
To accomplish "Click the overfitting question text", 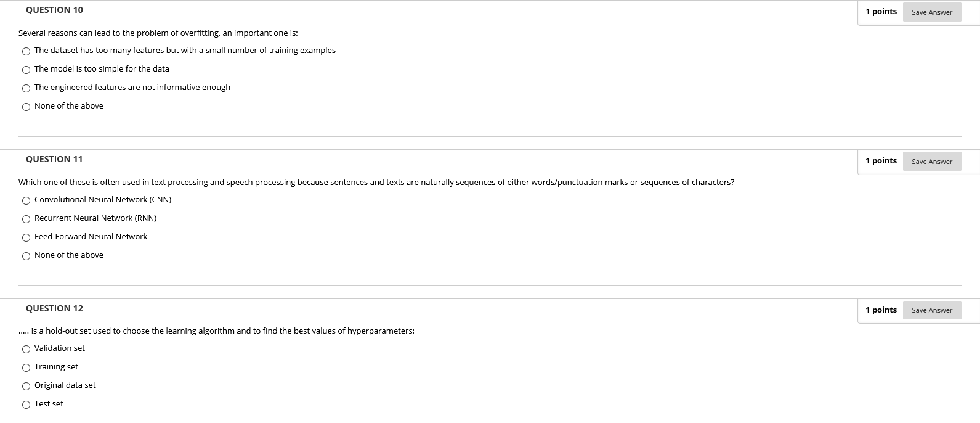I will point(158,33).
